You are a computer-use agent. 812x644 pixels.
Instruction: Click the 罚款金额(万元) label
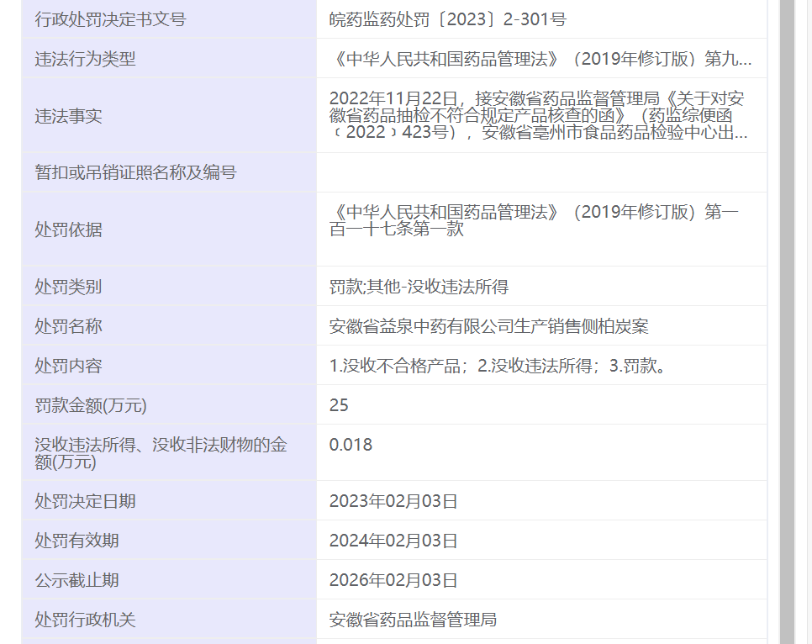click(91, 405)
